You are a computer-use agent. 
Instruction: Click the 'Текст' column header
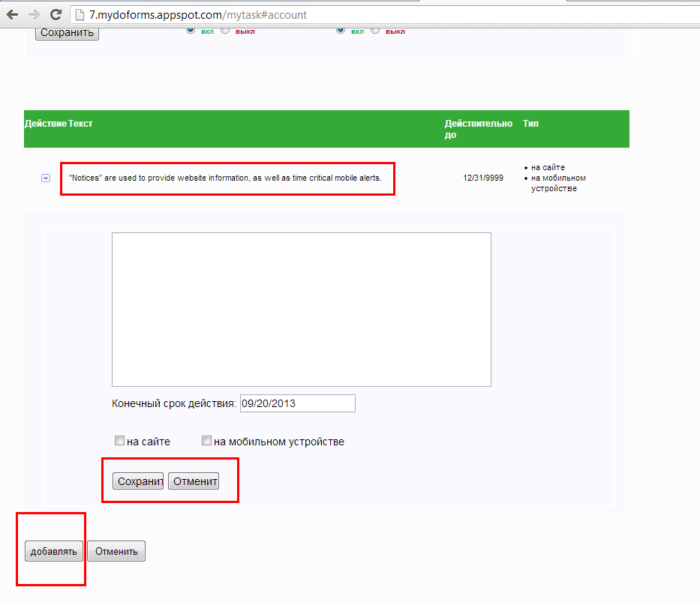click(x=80, y=124)
